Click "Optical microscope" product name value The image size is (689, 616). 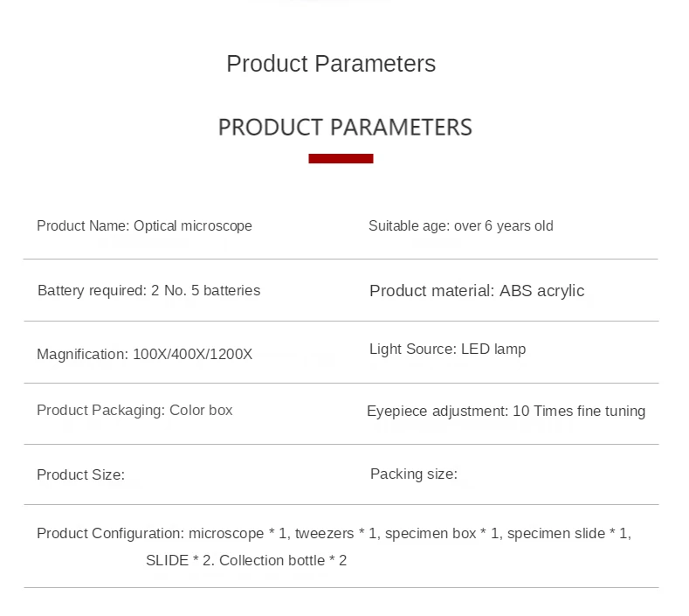(192, 225)
